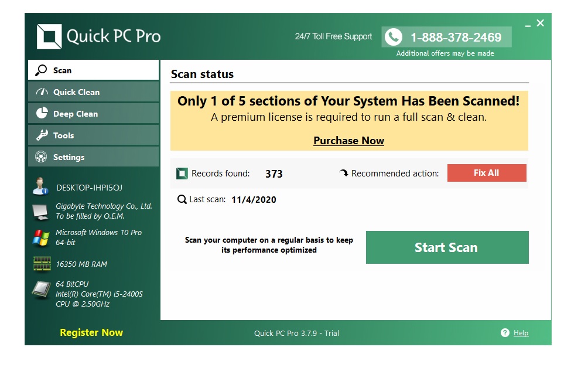This screenshot has height=391, width=588.
Task: Click the Quick PC Pro logo icon
Action: (49, 37)
